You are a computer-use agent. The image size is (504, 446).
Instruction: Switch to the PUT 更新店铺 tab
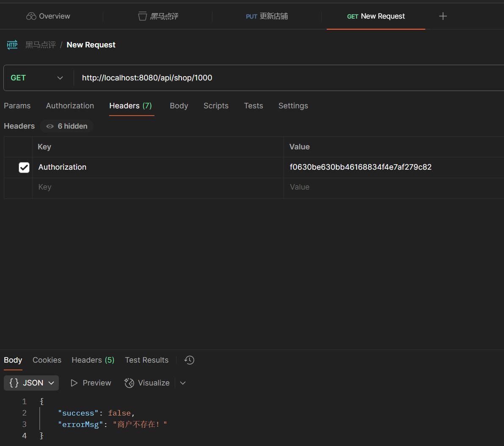[267, 17]
